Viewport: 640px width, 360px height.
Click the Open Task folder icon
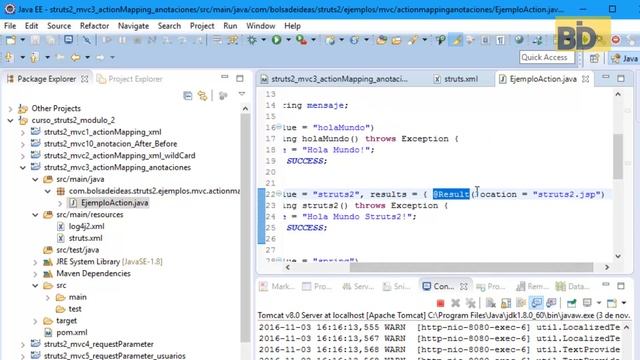pos(396,40)
